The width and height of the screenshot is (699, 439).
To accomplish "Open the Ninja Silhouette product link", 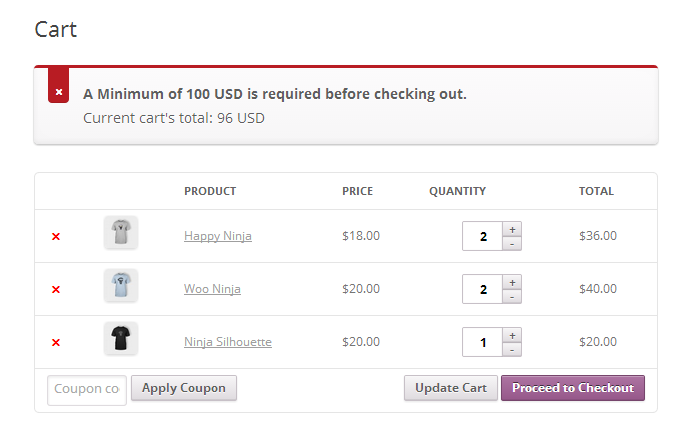I will click(x=228, y=342).
